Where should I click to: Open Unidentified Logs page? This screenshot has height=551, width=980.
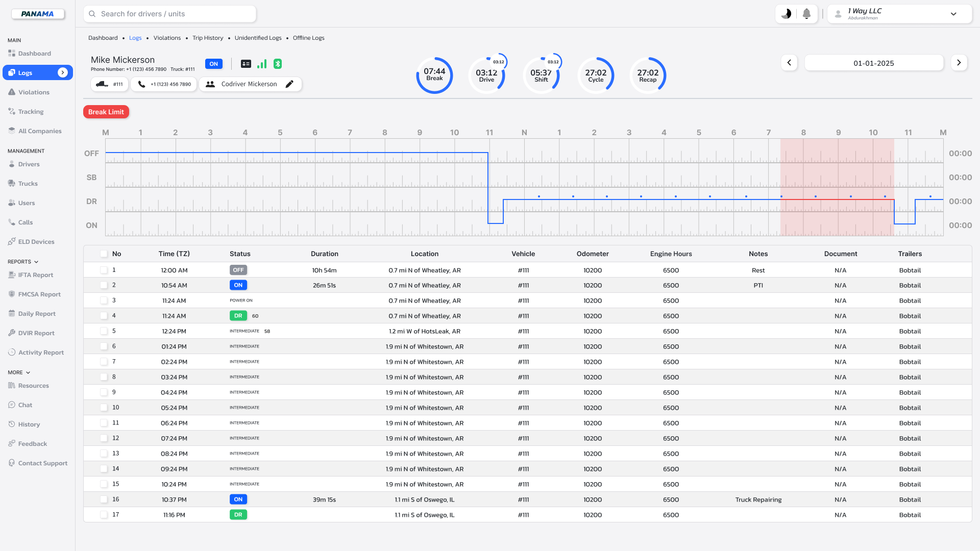pyautogui.click(x=258, y=38)
